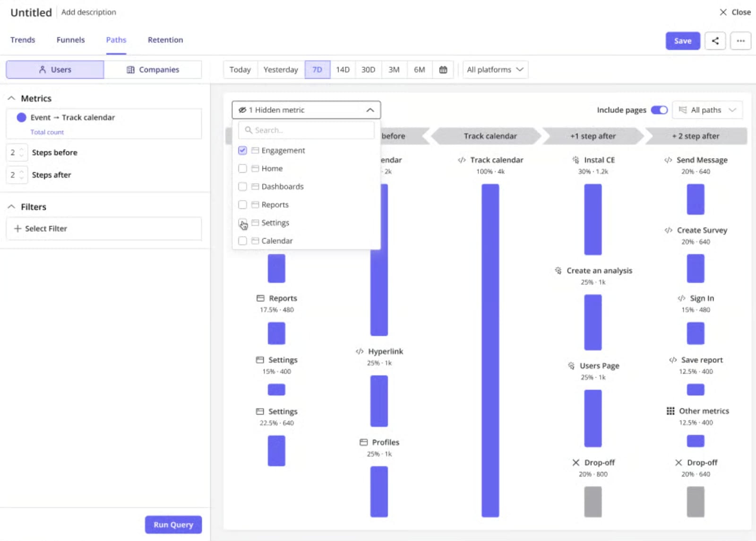Uncheck the Engagement checkbox

242,151
